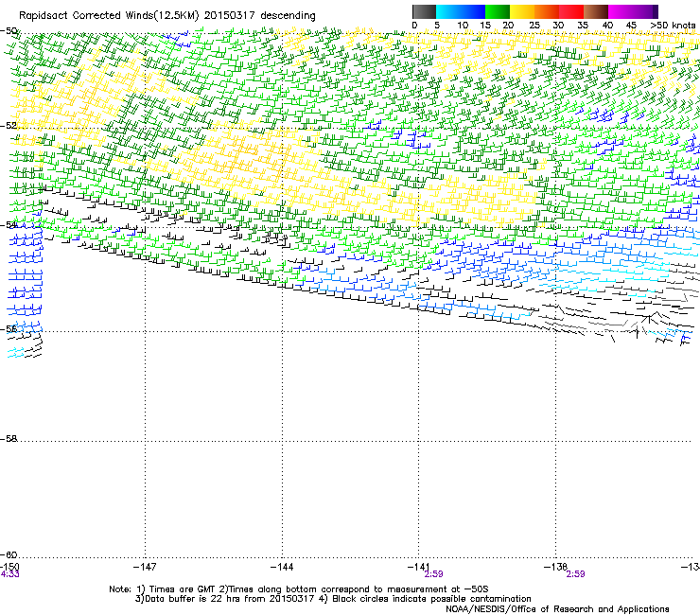The height and width of the screenshot is (615, 700).
Task: Select the green 15-20 knots legend swatch
Action: coord(498,11)
